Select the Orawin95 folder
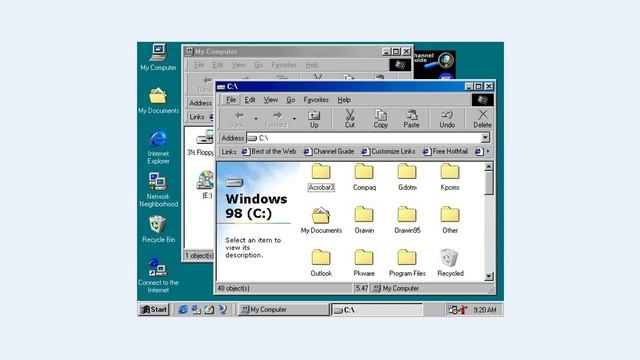The image size is (640, 360). click(x=407, y=220)
